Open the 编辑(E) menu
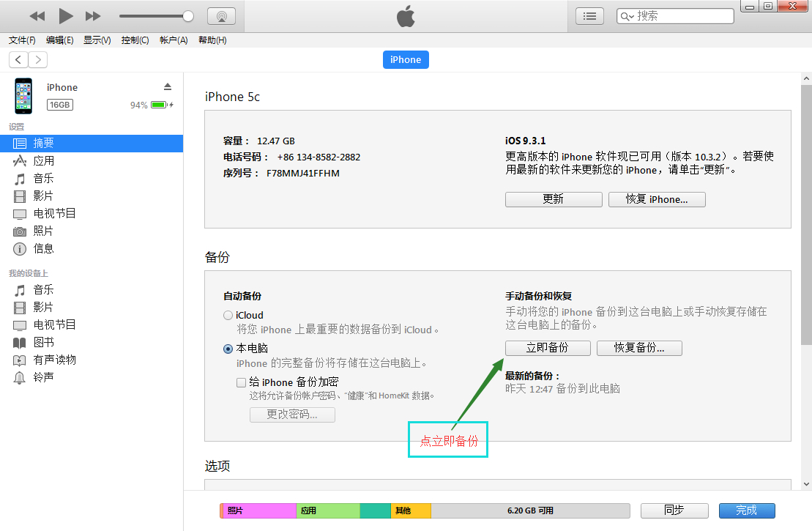 [x=59, y=40]
